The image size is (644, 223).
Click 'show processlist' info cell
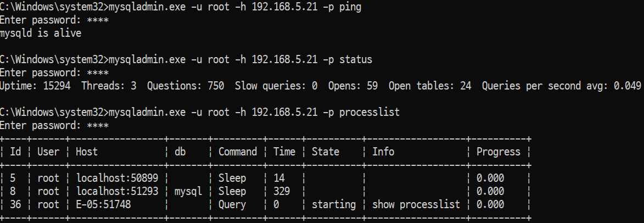[x=416, y=204]
